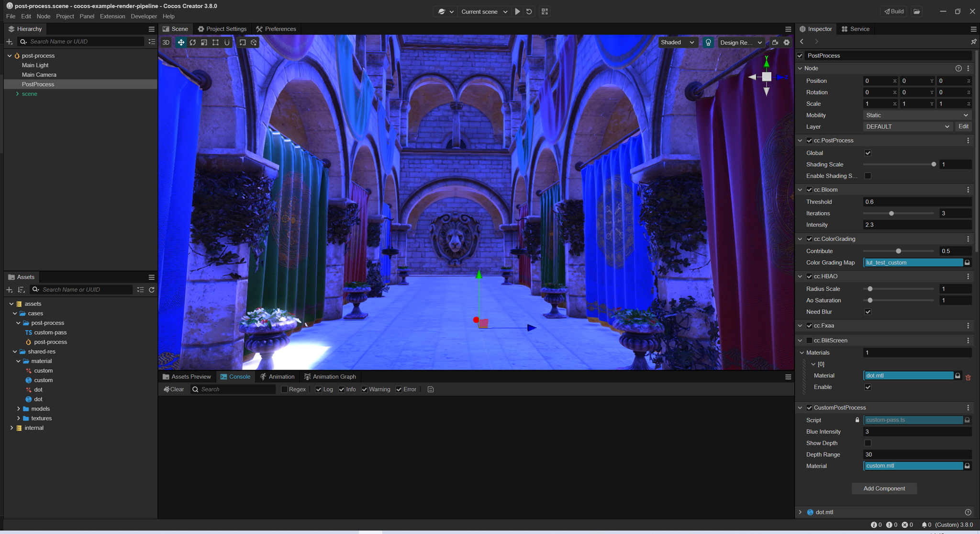Open scene gizmo settings gear
The image size is (980, 534).
pyautogui.click(x=787, y=43)
